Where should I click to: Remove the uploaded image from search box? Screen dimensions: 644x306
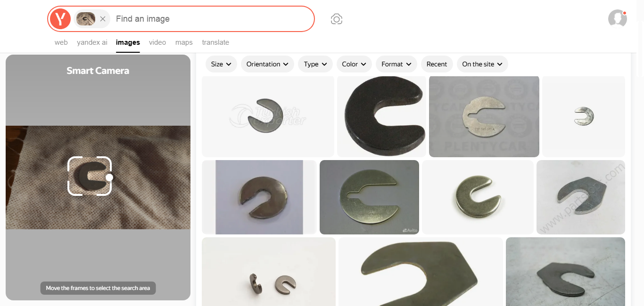pos(103,19)
